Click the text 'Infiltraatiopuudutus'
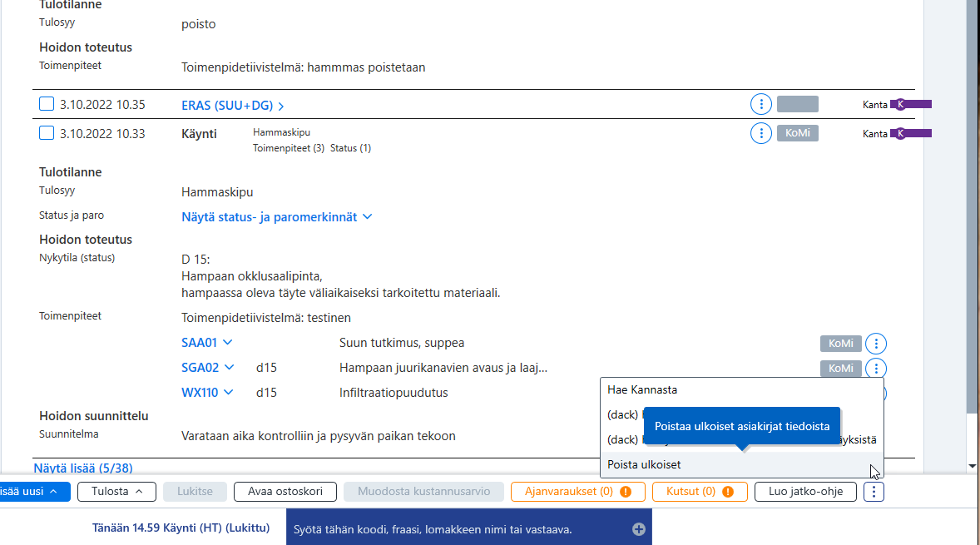 point(393,393)
